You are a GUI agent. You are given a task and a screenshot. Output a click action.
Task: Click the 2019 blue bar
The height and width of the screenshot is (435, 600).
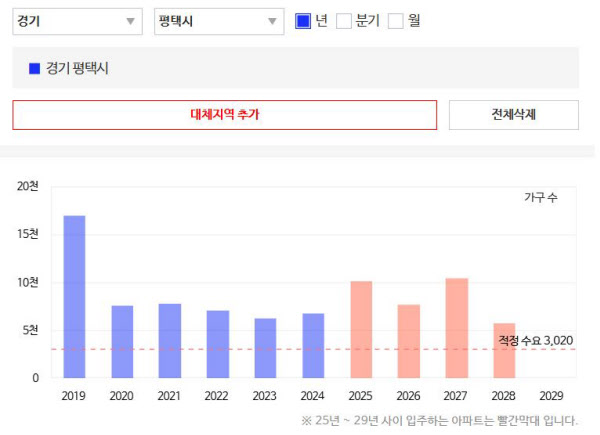point(74,296)
